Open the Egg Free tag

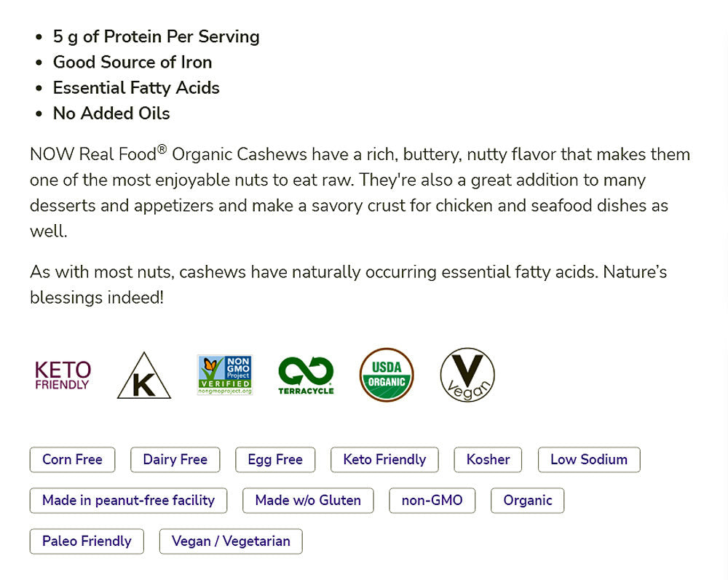point(275,460)
